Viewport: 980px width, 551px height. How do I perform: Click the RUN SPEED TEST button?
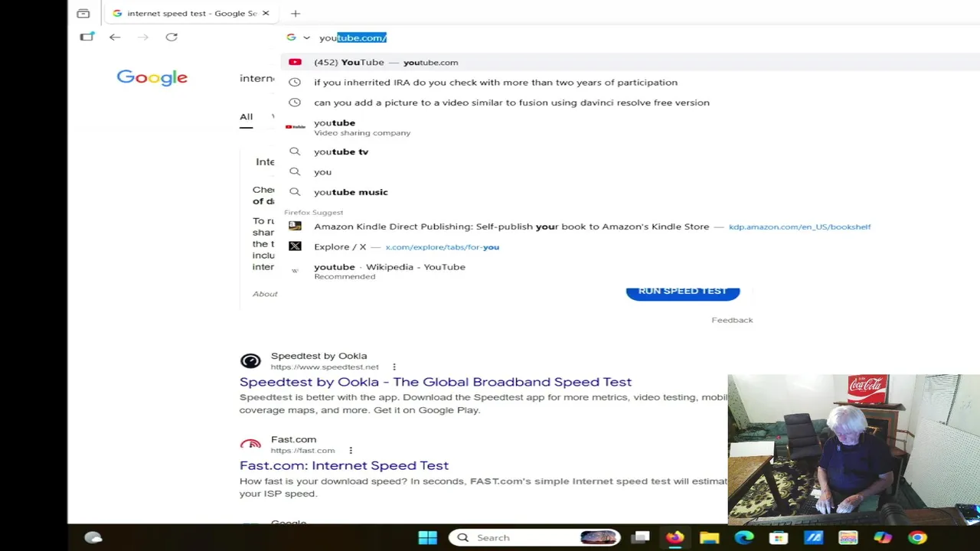[x=683, y=292]
